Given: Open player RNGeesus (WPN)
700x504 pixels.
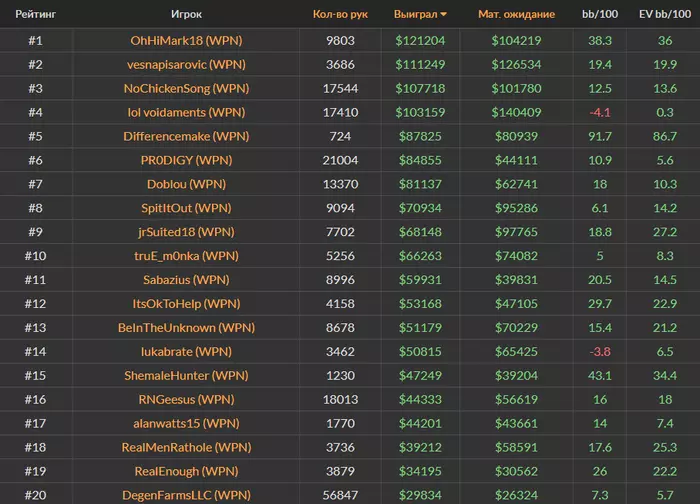Looking at the screenshot, I should click(186, 400).
